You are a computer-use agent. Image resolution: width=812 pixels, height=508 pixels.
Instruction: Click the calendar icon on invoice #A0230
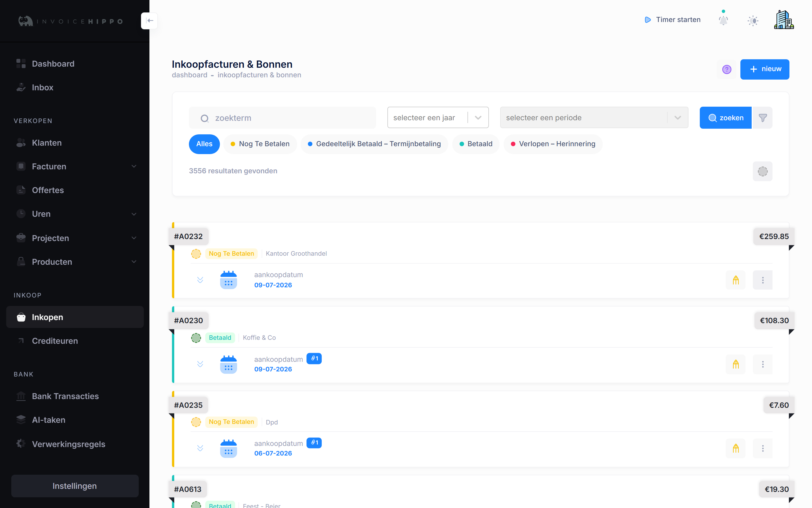[228, 364]
